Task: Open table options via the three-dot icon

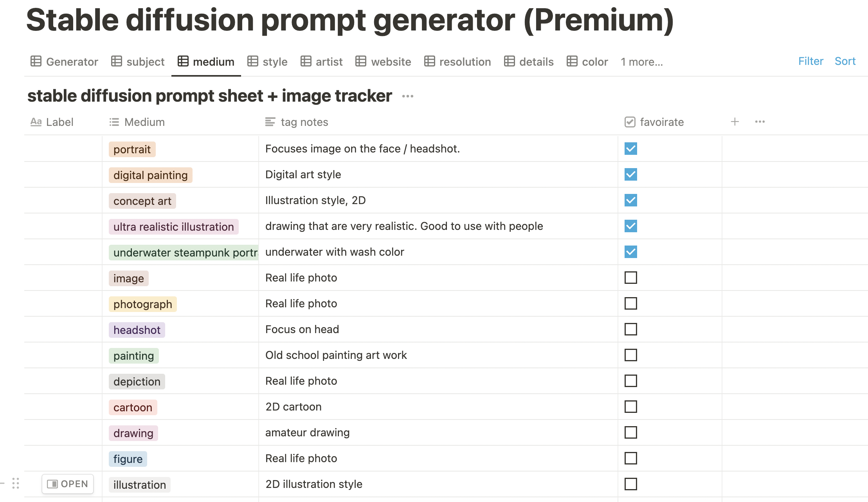Action: [x=760, y=122]
